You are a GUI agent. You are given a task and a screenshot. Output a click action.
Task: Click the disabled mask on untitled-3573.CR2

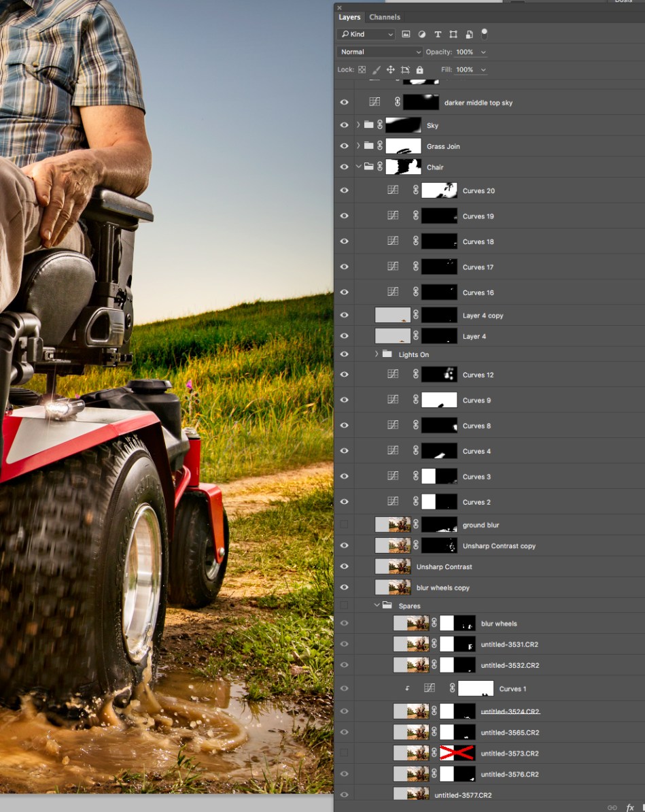[x=457, y=753]
